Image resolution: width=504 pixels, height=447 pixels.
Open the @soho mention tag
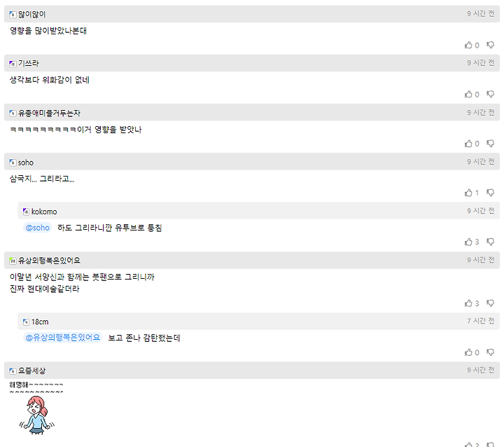(37, 228)
